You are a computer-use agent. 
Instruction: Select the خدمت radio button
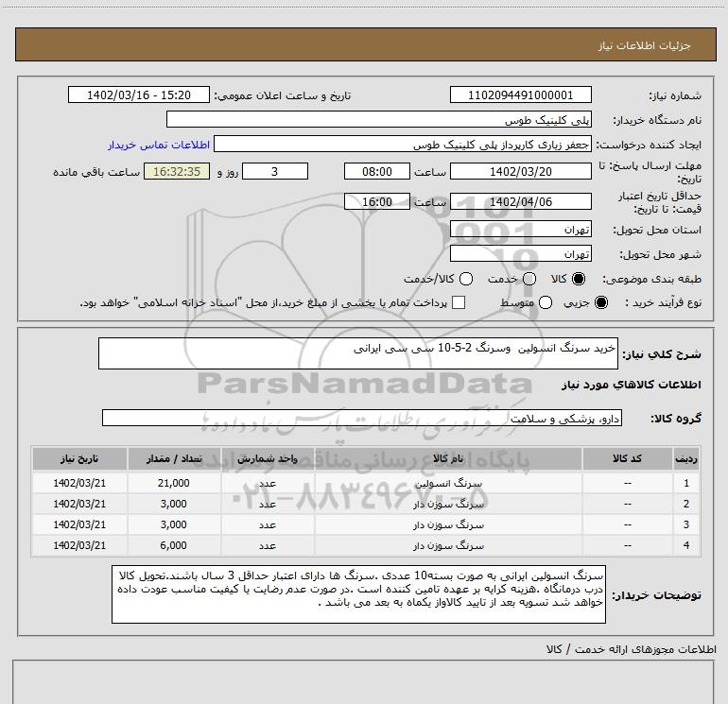tap(529, 279)
